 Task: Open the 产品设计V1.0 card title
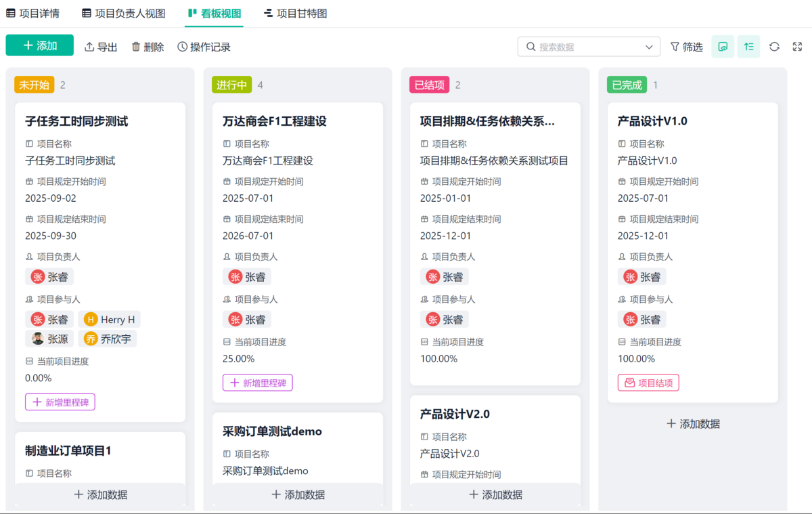pyautogui.click(x=652, y=121)
